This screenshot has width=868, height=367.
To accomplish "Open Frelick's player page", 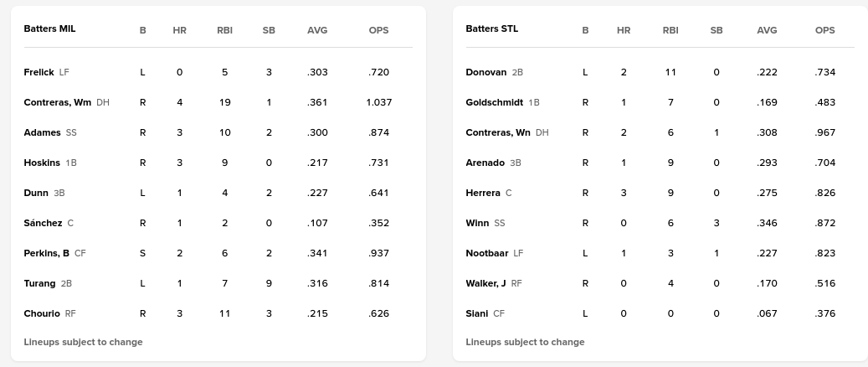I will pos(39,72).
